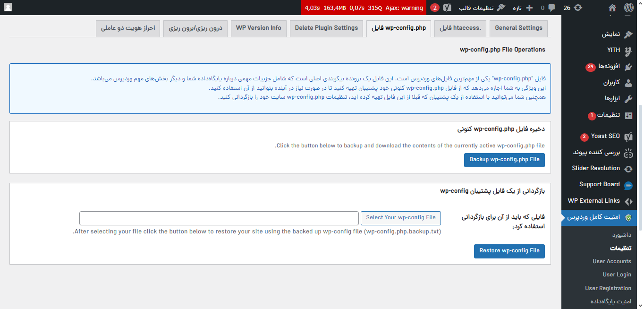644x309 pixels.
Task: Open the WP Version Info tab
Action: 259,28
